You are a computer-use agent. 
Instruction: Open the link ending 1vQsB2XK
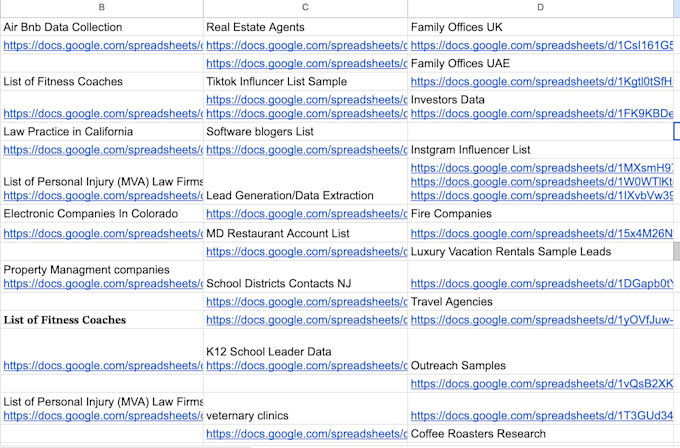[542, 384]
